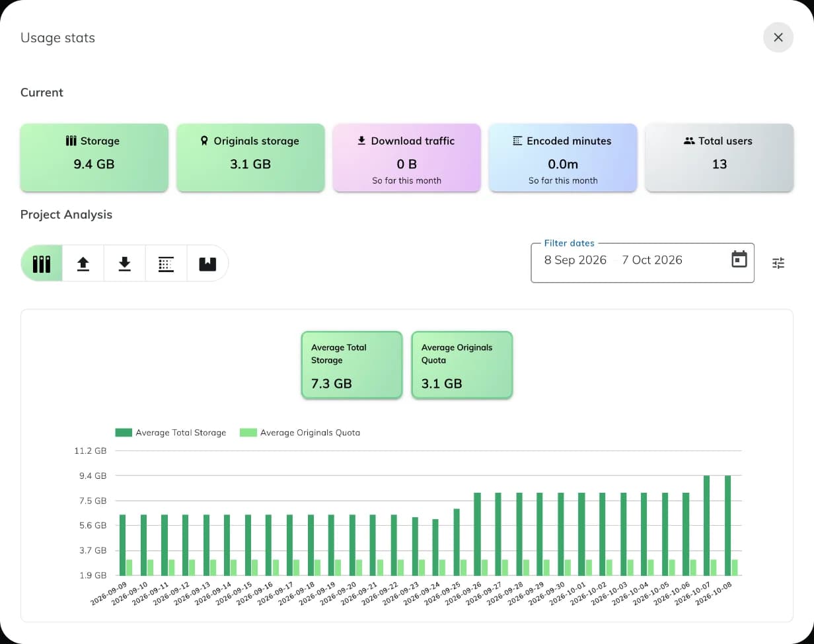Open the filter settings sliders icon
Viewport: 814px width, 644px height.
click(778, 263)
